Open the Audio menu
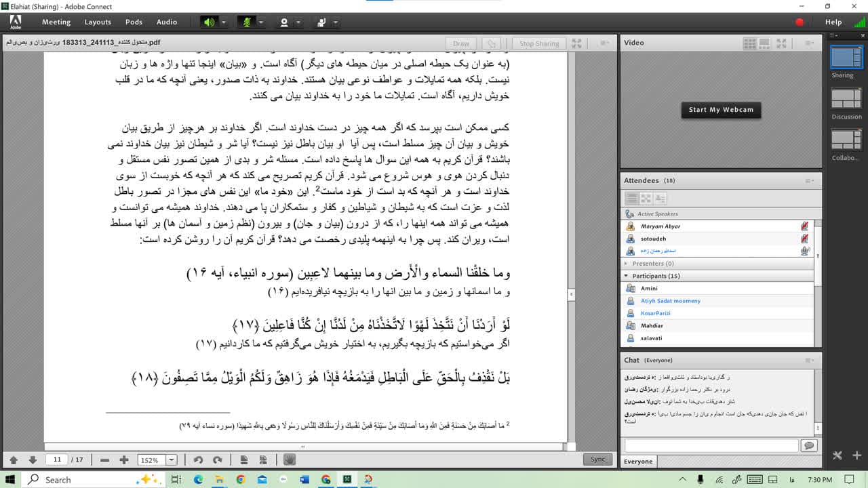Image resolution: width=868 pixels, height=488 pixels. 167,22
